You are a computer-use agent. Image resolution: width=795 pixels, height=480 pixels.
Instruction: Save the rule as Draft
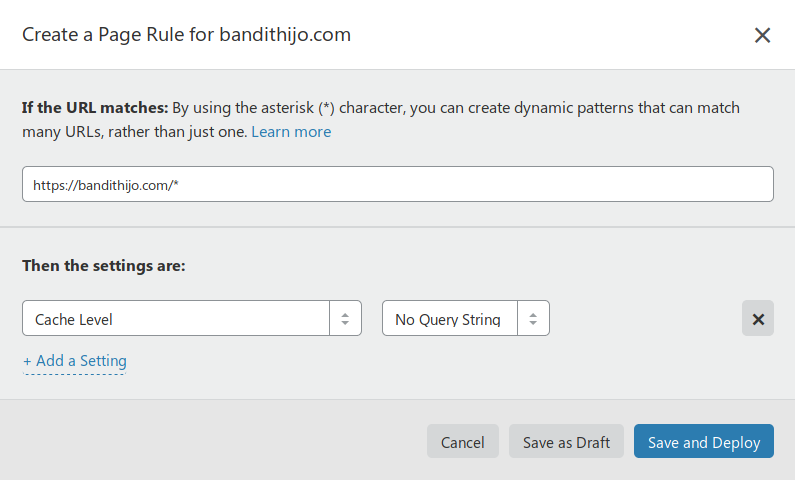point(566,442)
